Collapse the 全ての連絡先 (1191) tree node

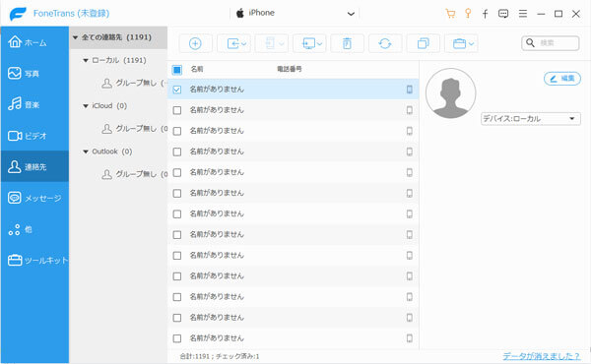click(x=75, y=37)
